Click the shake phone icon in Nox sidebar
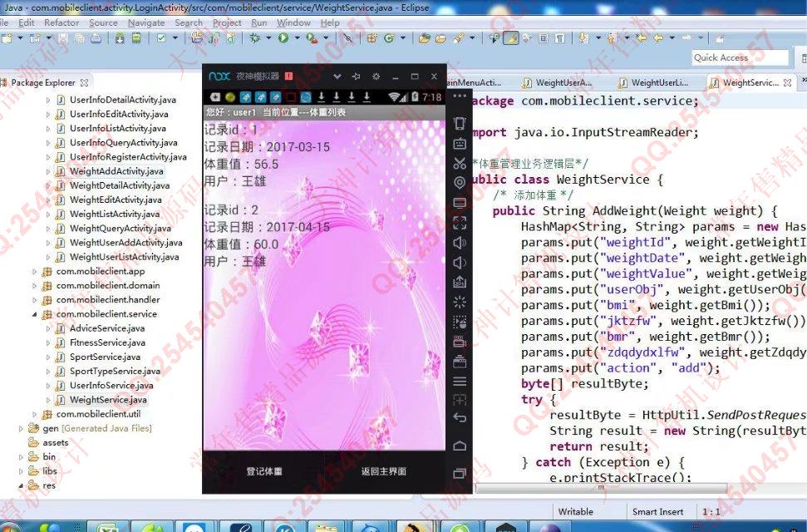 tap(460, 302)
